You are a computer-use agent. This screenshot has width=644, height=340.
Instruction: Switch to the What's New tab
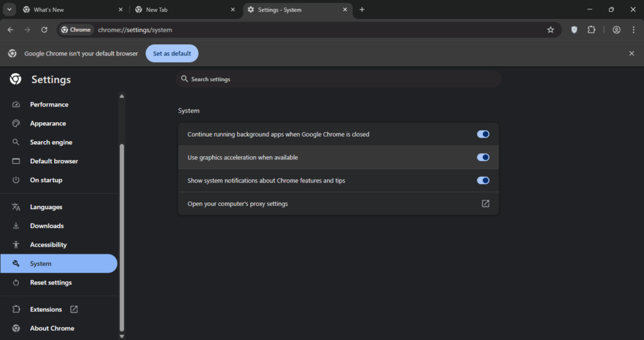tap(73, 9)
